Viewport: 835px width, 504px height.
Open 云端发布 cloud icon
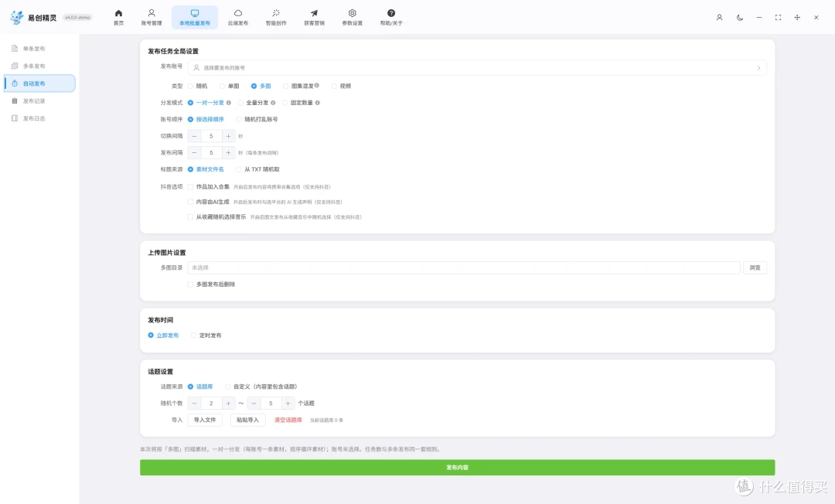[x=238, y=13]
